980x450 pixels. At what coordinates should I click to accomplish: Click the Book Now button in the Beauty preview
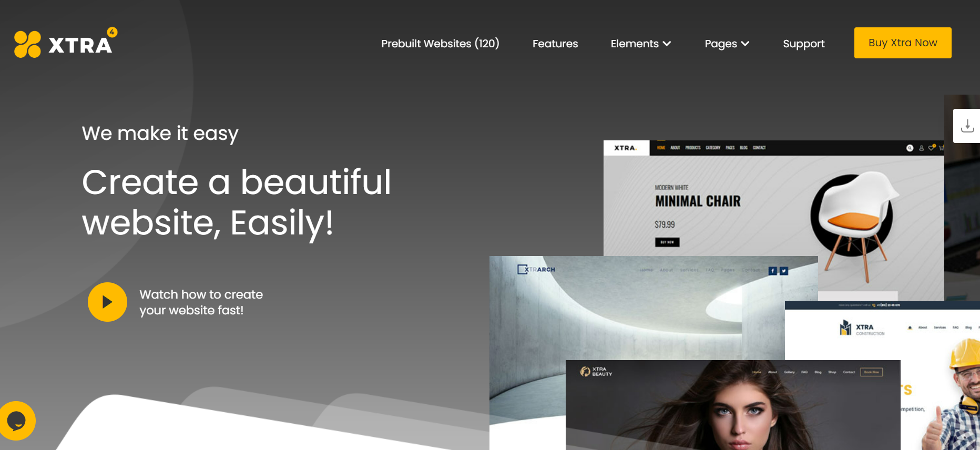click(x=871, y=372)
